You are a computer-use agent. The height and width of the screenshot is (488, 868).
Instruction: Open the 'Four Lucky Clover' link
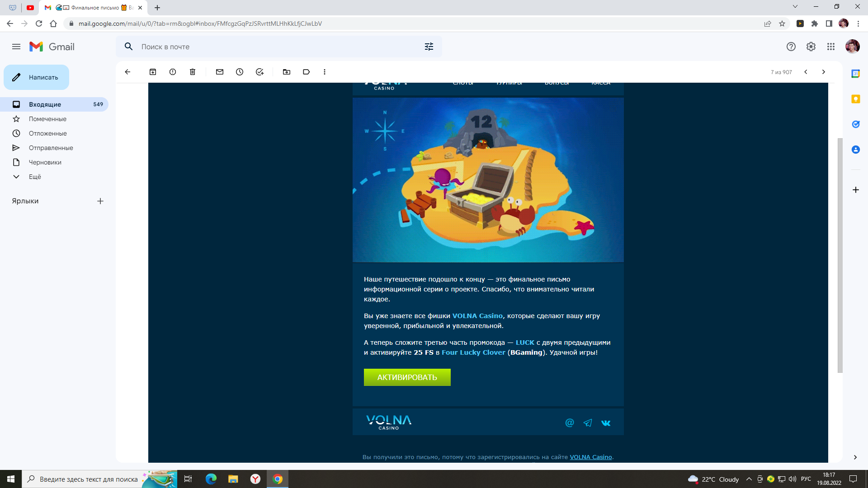pyautogui.click(x=473, y=352)
